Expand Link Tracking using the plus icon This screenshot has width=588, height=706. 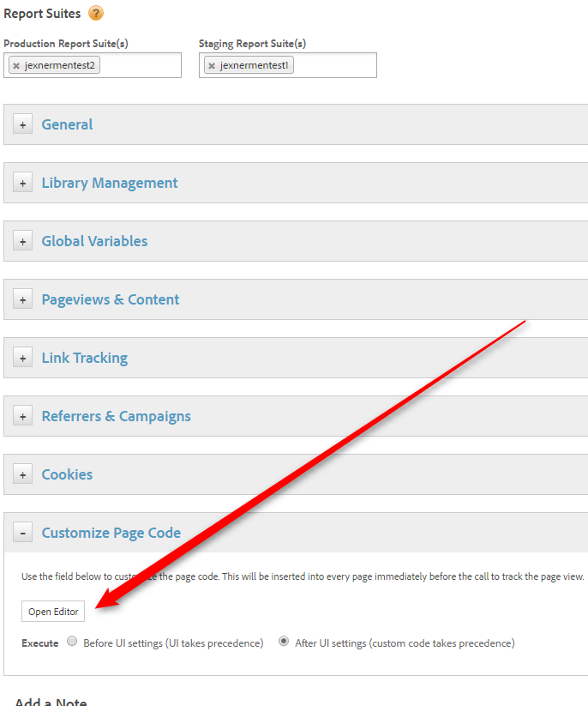(x=22, y=358)
